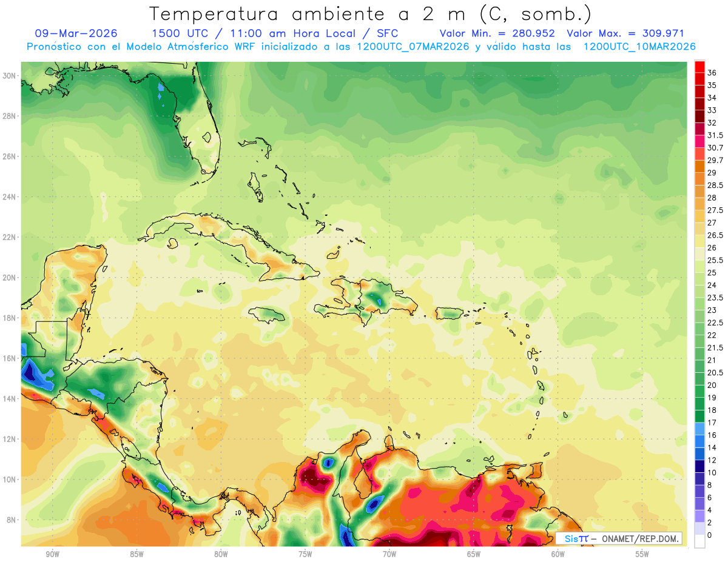Image resolution: width=728 pixels, height=562 pixels.
Task: Click legend value '36'
Action: click(712, 73)
